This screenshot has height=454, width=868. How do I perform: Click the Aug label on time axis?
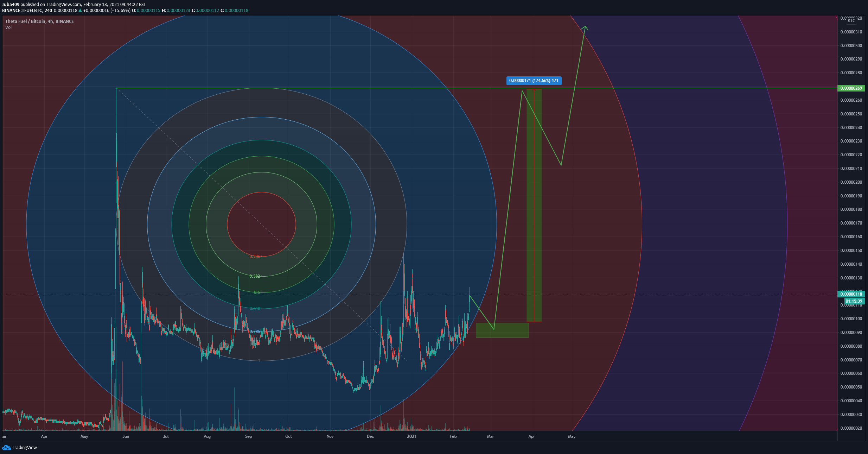point(207,436)
